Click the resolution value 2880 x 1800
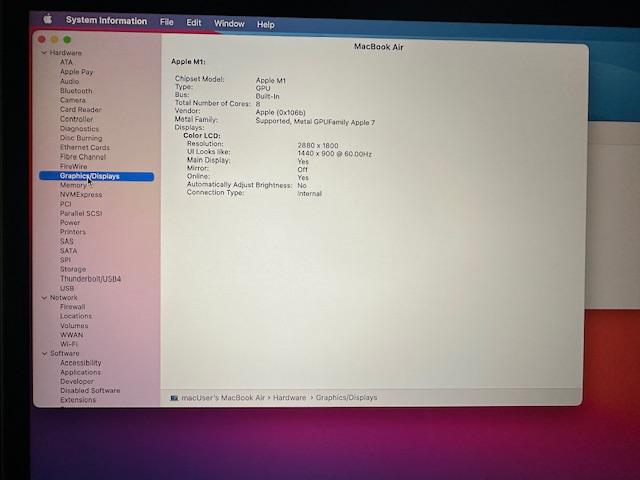Image resolution: width=640 pixels, height=480 pixels. (318, 146)
